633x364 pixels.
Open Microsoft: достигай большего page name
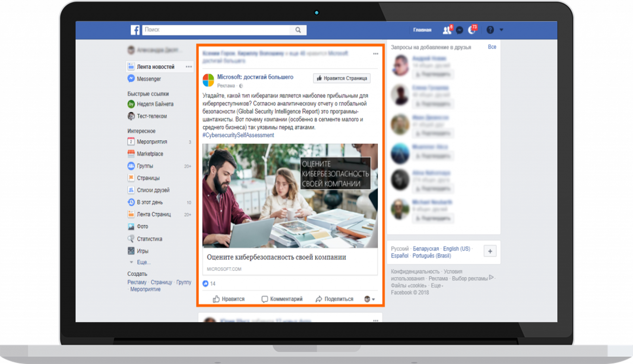[255, 77]
